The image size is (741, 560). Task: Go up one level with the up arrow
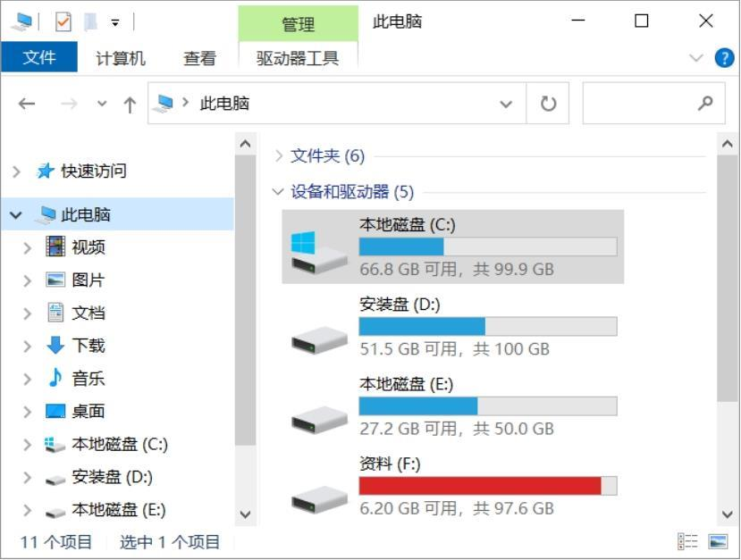tap(130, 104)
